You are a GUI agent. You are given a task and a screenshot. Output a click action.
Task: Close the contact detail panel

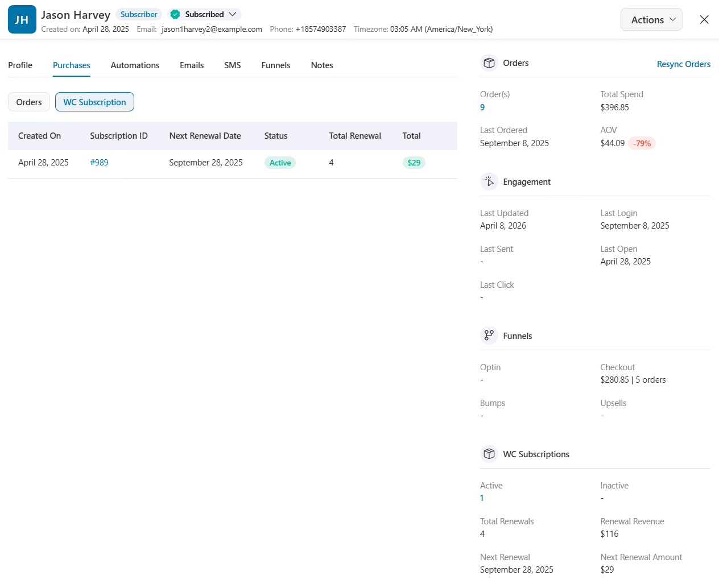[704, 19]
